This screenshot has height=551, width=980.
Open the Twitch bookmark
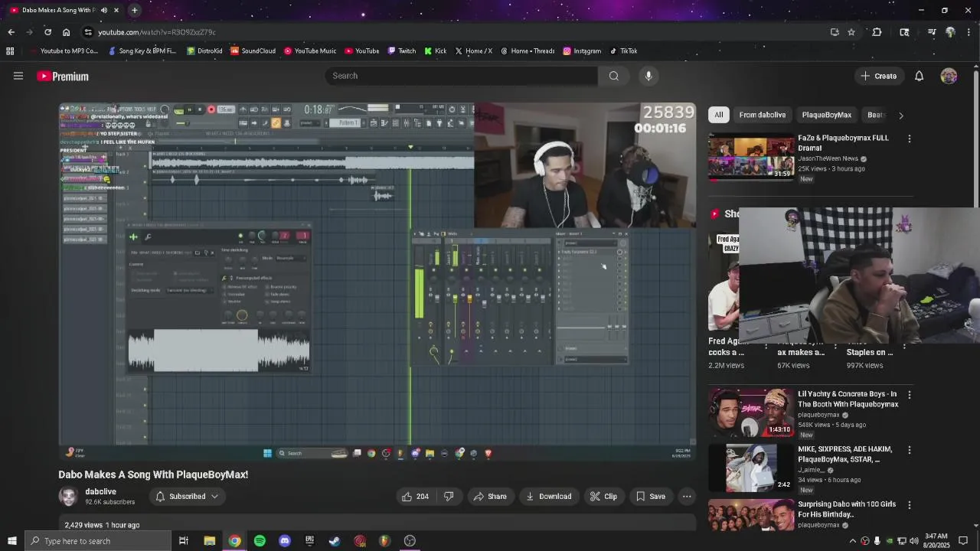tap(402, 51)
